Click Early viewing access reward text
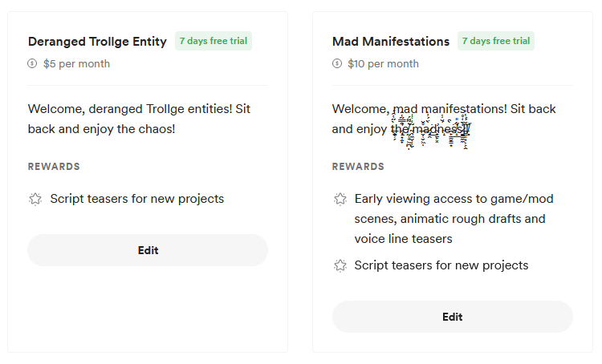 click(454, 218)
